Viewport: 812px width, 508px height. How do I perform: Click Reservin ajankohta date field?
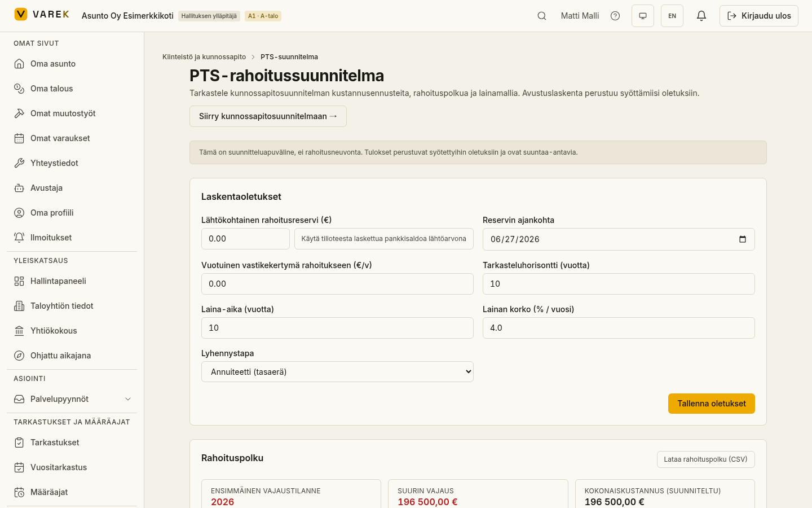pyautogui.click(x=619, y=239)
